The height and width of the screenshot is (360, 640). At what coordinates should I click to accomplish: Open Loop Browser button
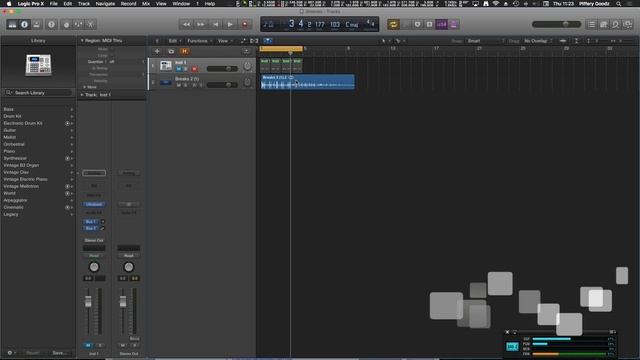tap(616, 24)
